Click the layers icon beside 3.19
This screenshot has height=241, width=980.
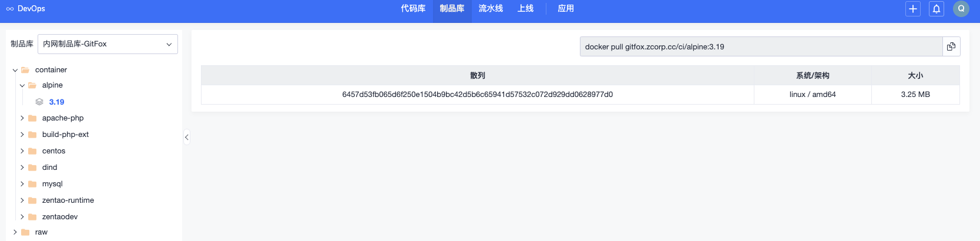[39, 102]
